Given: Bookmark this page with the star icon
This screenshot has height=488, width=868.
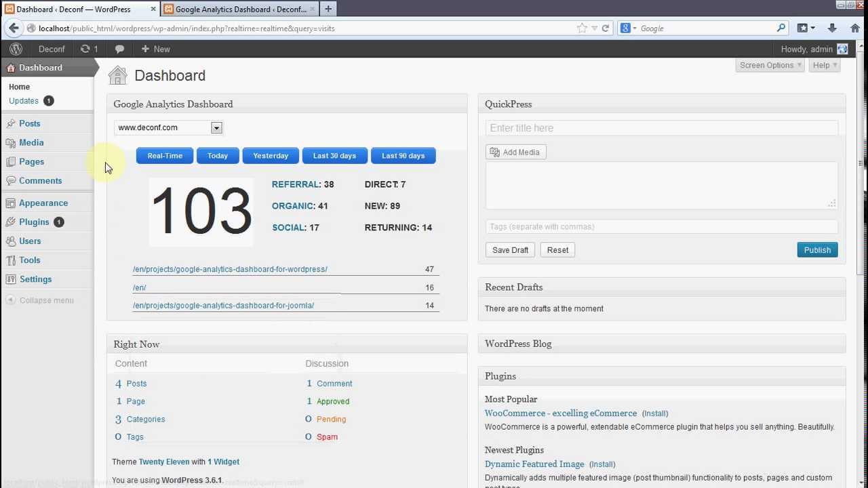Looking at the screenshot, I should click(582, 28).
